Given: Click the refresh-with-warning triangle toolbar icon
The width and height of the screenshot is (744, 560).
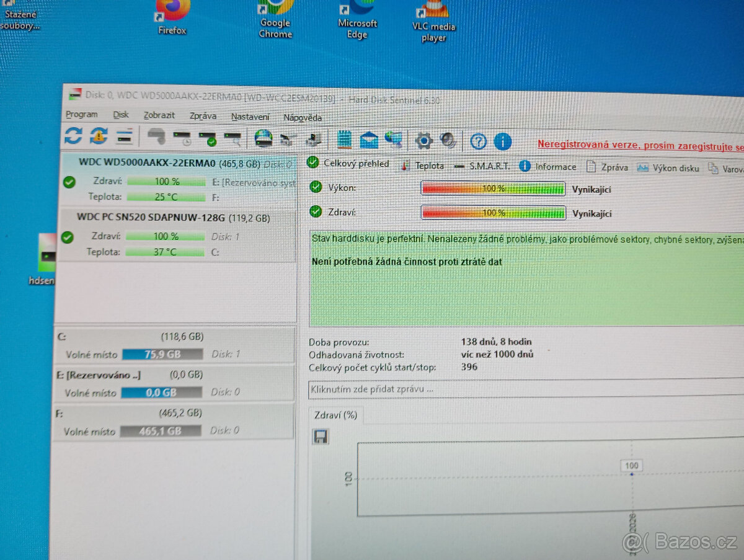Looking at the screenshot, I should click(99, 135).
